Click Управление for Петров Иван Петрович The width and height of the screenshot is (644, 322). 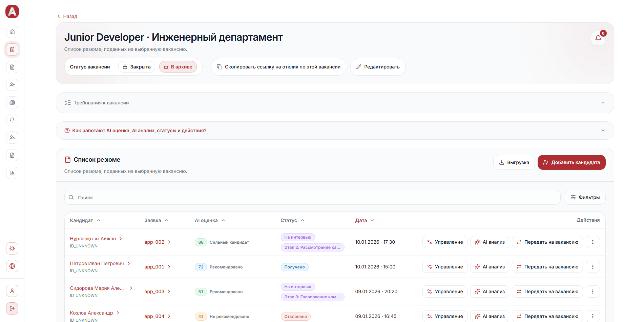pyautogui.click(x=445, y=267)
